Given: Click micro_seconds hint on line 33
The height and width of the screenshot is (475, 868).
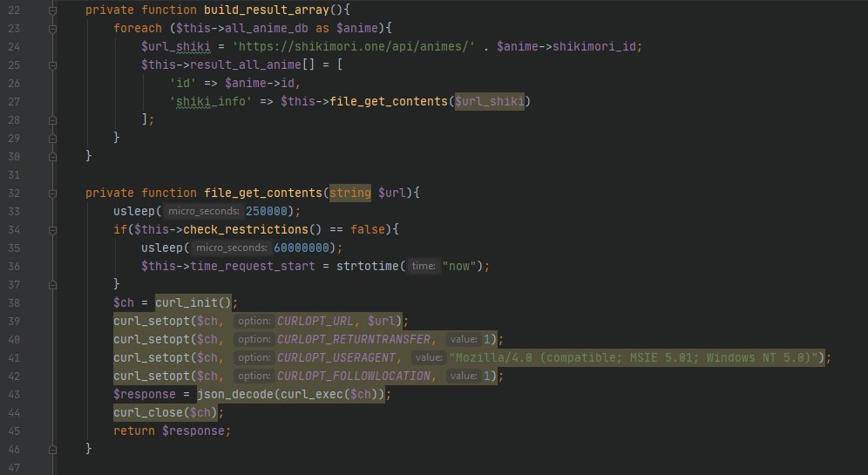Looking at the screenshot, I should 203,212.
